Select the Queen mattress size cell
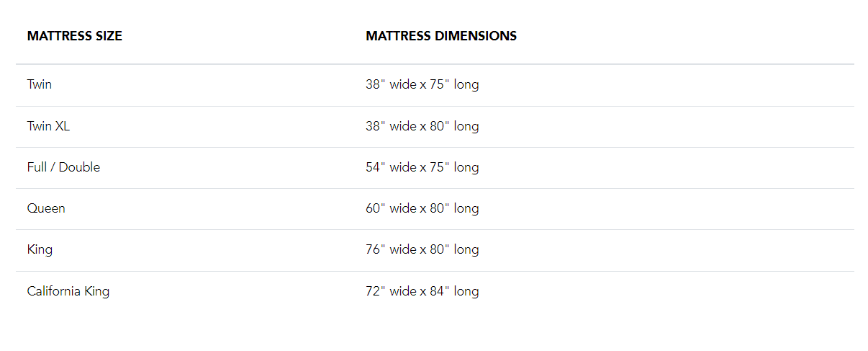Viewport: 868px width, 351px height. (x=46, y=208)
